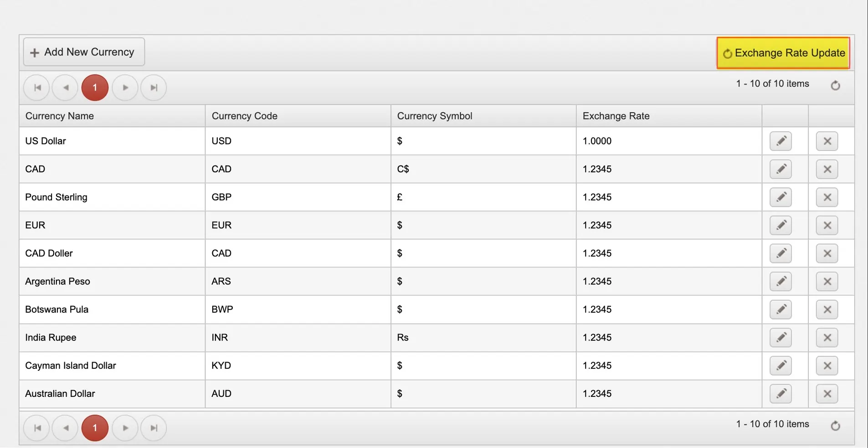Refresh grid using top refresh icon
868x448 pixels.
835,85
